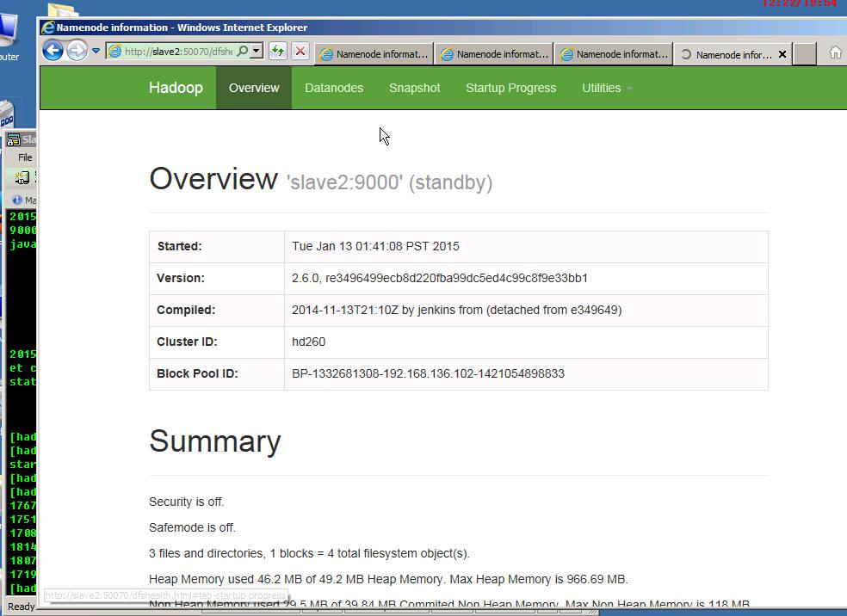
Task: Expand the address bar autocomplete dropdown
Action: (x=257, y=51)
